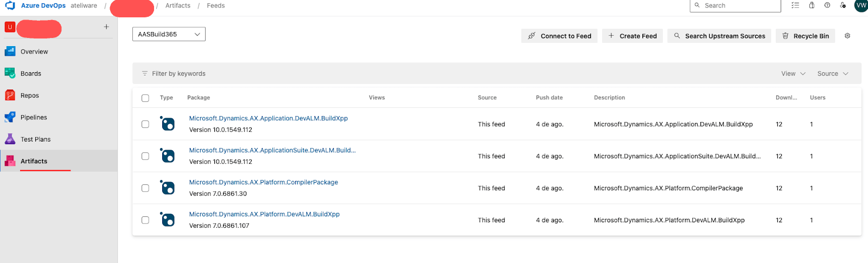Open the Repos sidebar icon
868x263 pixels.
coord(10,95)
